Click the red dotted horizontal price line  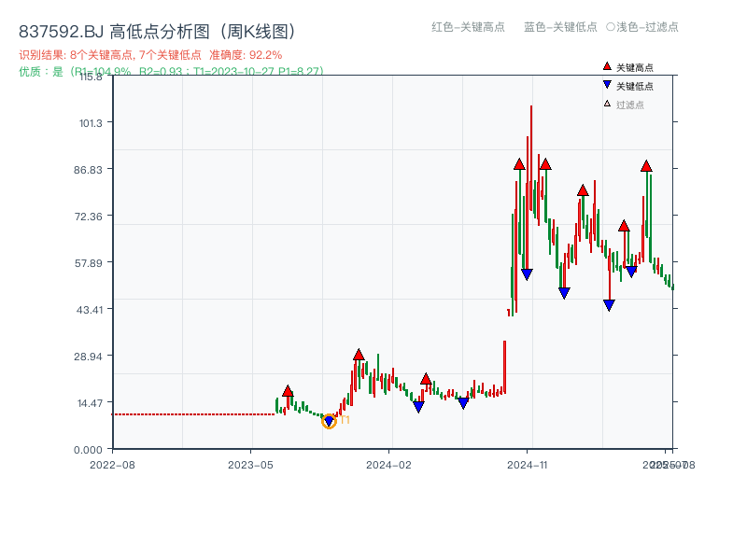click(193, 414)
